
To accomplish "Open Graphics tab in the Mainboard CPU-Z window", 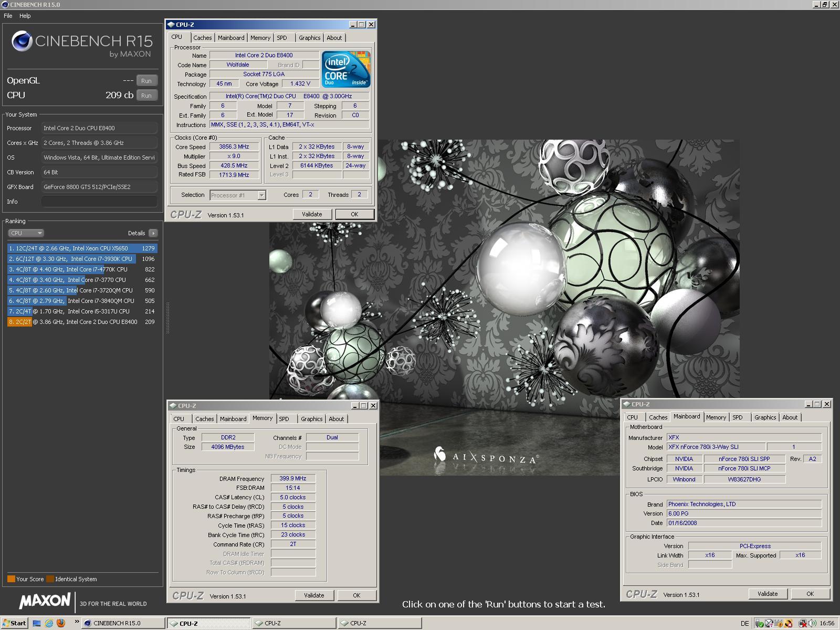I will click(765, 417).
